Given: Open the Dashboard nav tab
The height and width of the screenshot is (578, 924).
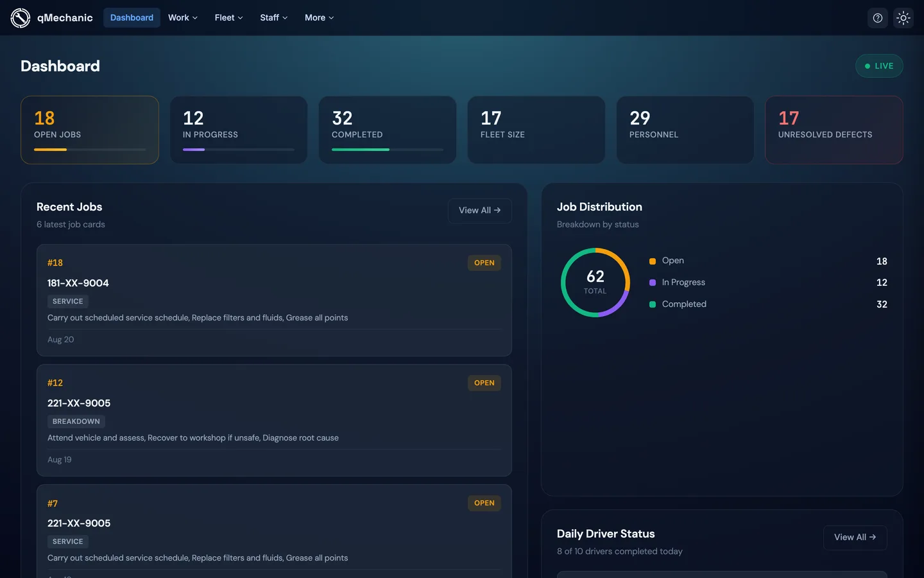Looking at the screenshot, I should click(x=132, y=18).
